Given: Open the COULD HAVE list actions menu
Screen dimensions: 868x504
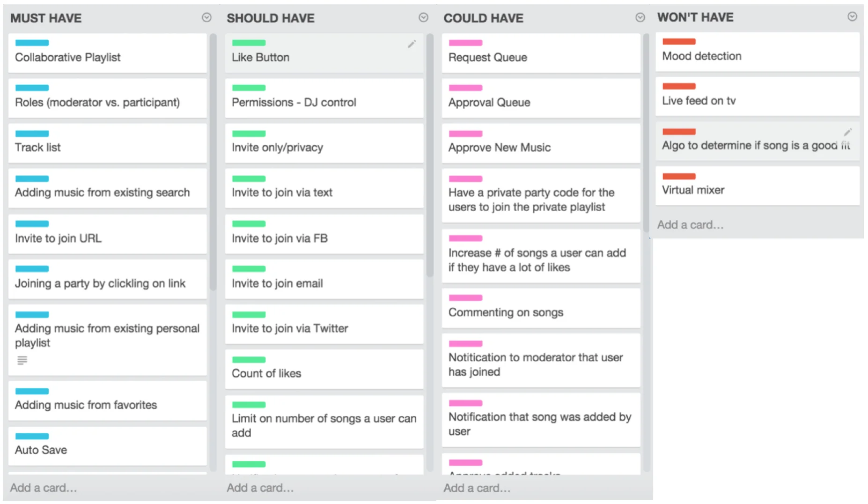Looking at the screenshot, I should pos(640,17).
